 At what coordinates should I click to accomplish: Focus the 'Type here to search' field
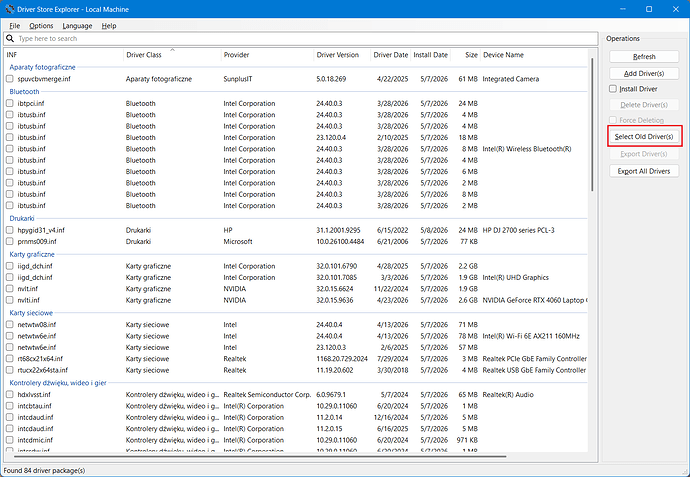tap(301, 39)
